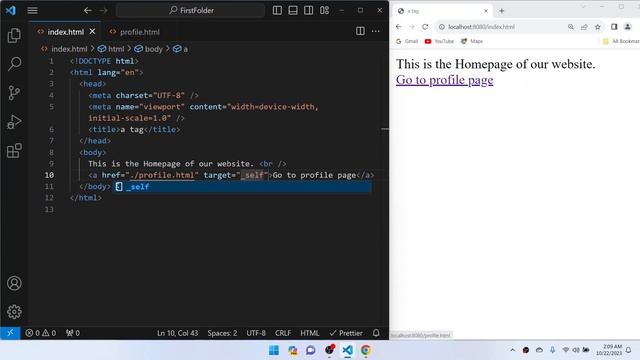Screen dimensions: 640x360
Task: Close the index.html editor tab
Action: [93, 31]
